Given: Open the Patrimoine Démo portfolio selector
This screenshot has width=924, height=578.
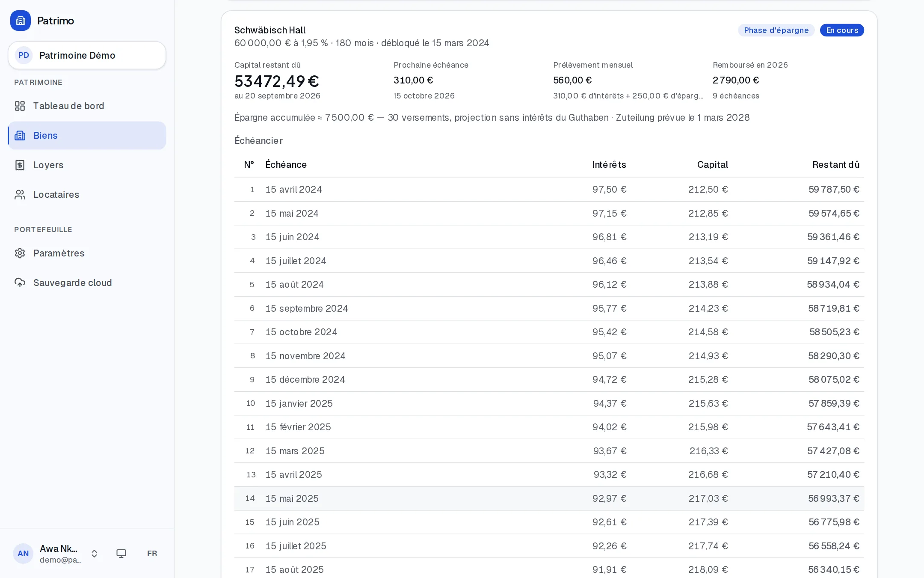Looking at the screenshot, I should pos(87,55).
